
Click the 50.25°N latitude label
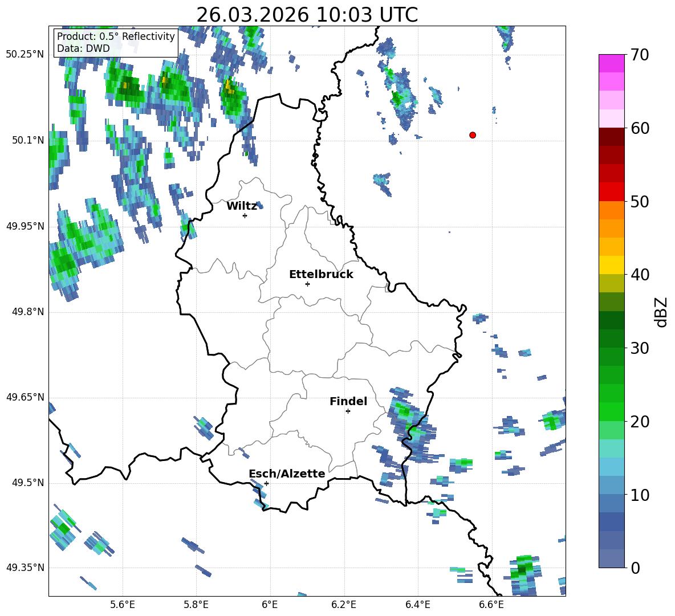(x=25, y=55)
